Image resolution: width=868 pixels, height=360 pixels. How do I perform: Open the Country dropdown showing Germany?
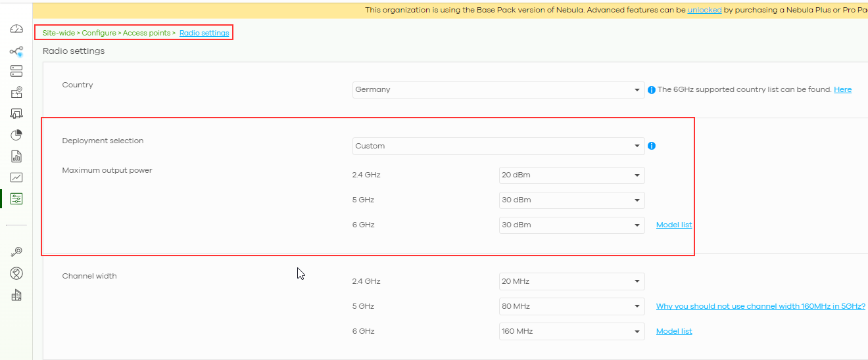click(498, 90)
